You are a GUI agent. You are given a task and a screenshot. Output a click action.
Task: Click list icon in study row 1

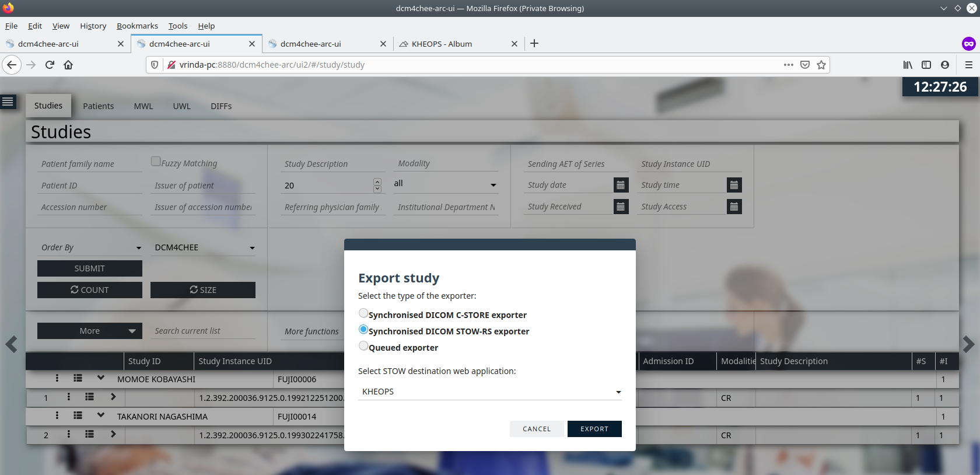coord(89,397)
